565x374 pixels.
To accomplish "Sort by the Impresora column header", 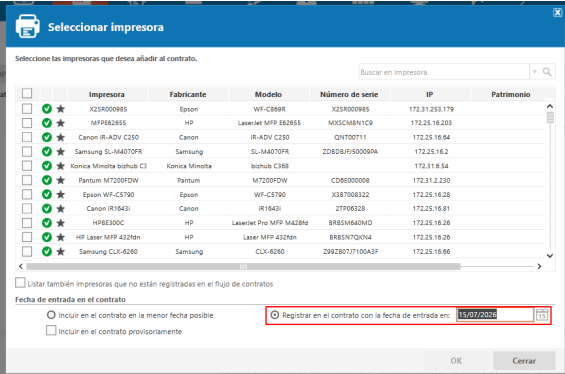I will coord(107,94).
